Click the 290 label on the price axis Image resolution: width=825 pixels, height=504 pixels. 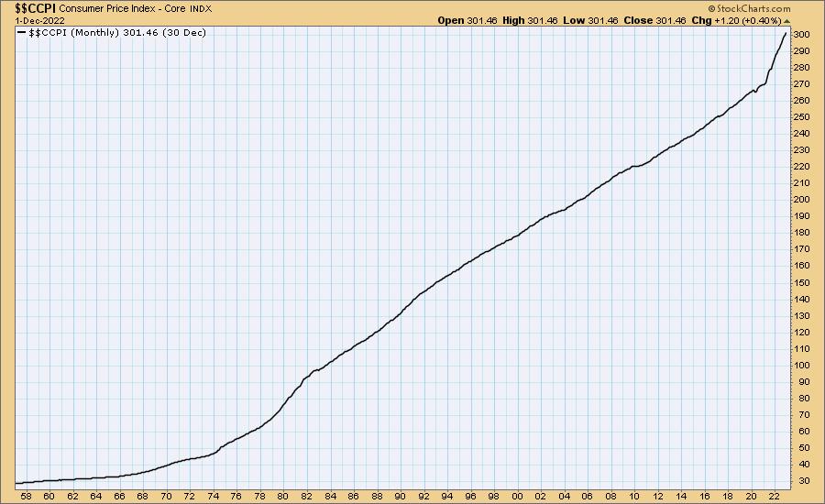802,51
